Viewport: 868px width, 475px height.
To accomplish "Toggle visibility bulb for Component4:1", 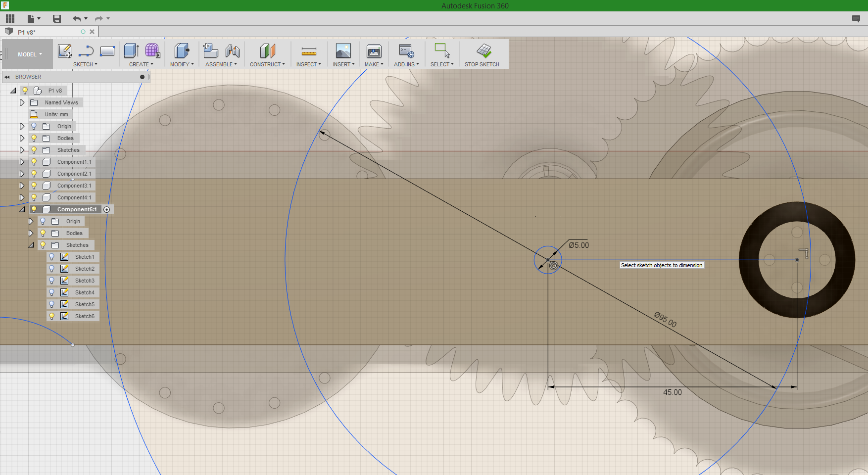I will coord(34,197).
